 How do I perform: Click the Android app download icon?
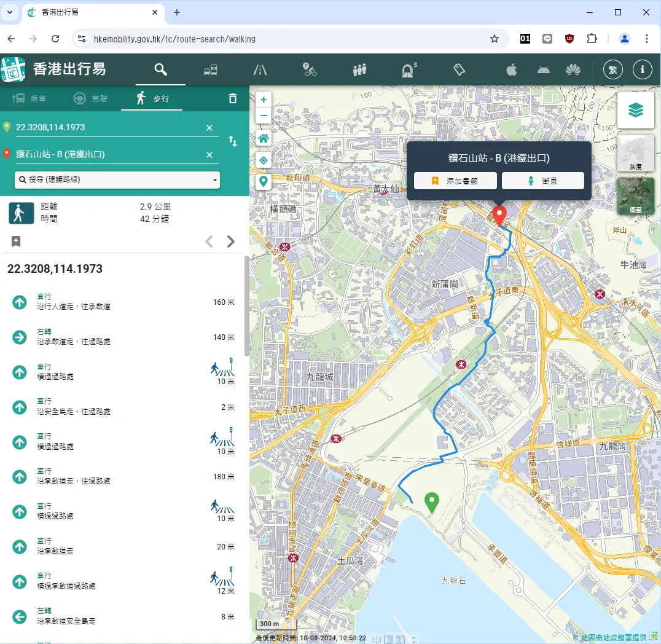(x=544, y=69)
